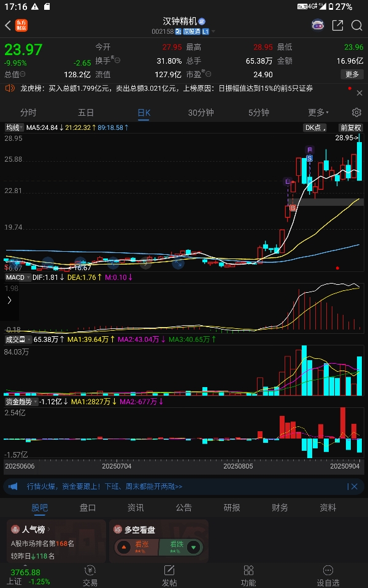This screenshot has height=588, width=368.
Task: Toggle the DK点 indicator
Action: (x=315, y=127)
